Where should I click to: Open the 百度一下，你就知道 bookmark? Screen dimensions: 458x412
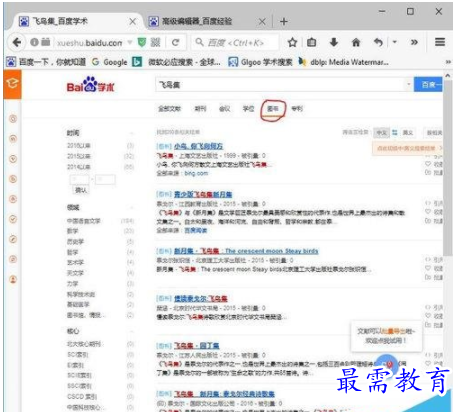pos(46,62)
